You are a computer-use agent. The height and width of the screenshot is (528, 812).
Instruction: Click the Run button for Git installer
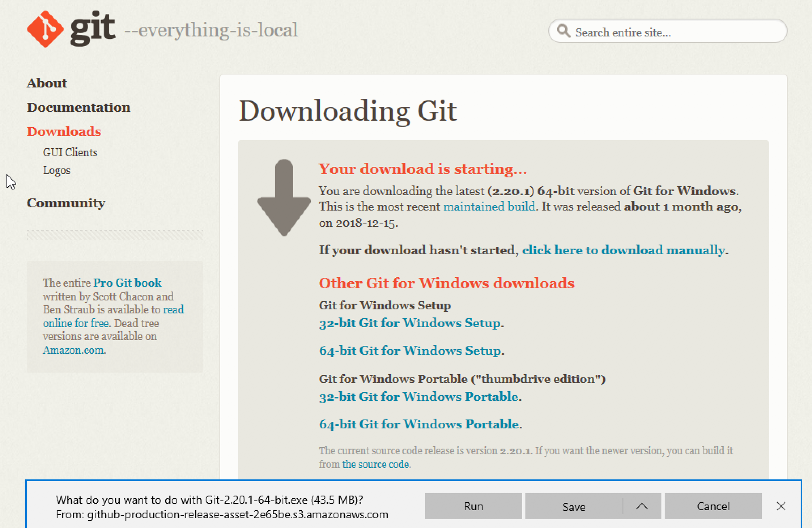474,506
